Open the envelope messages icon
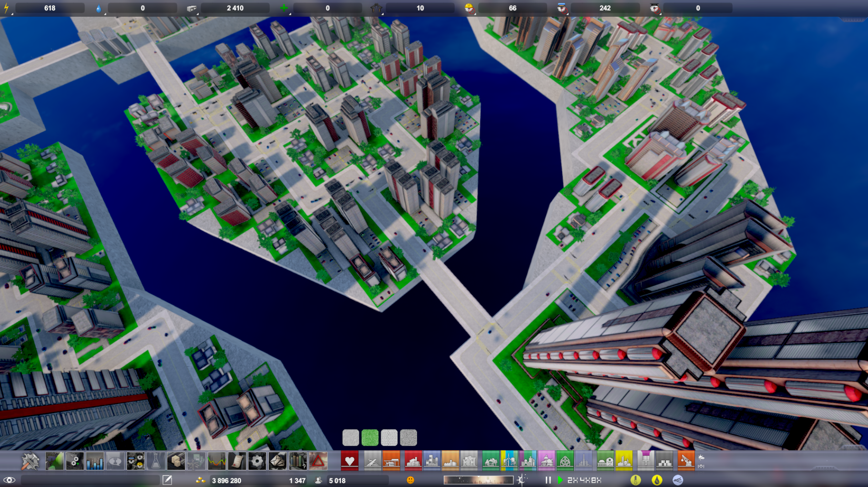 click(277, 461)
